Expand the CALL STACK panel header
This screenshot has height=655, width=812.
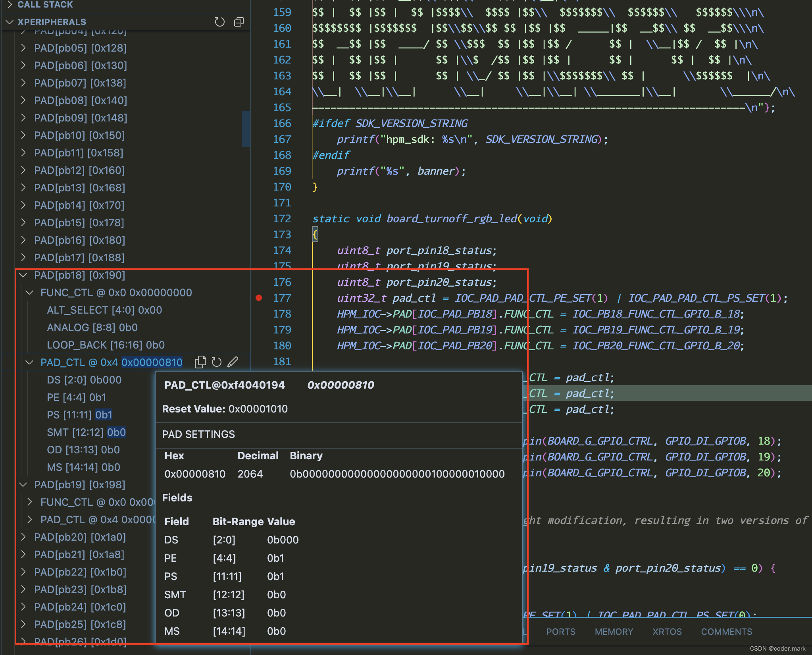(x=10, y=5)
